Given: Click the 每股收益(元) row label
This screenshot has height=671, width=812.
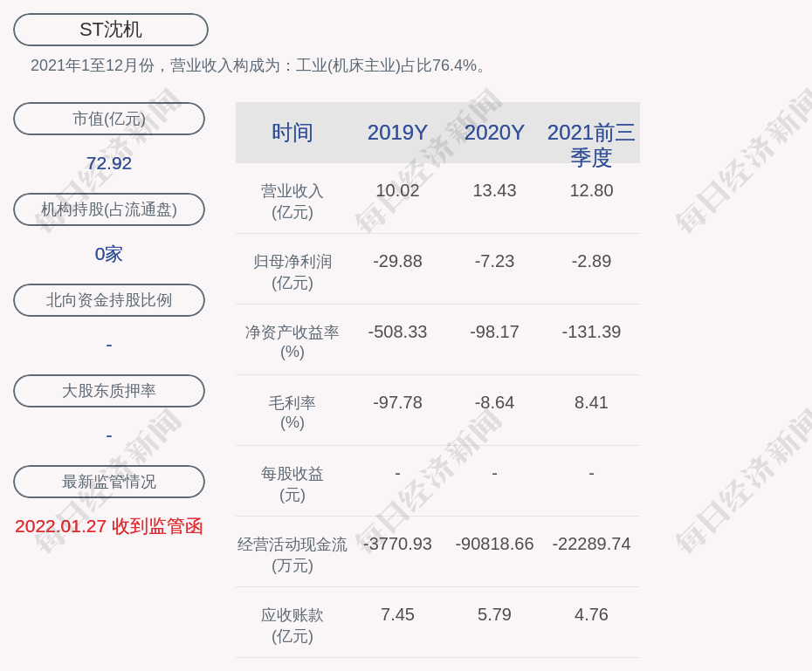Looking at the screenshot, I should tap(292, 484).
